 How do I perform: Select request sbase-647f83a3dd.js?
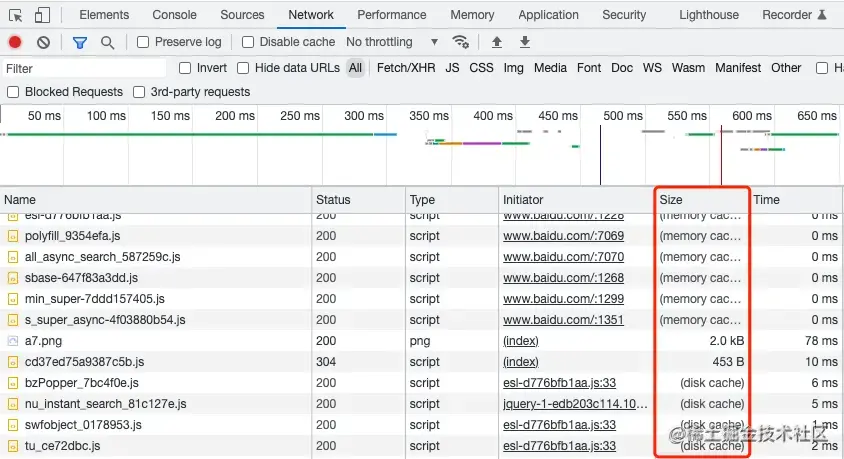81,278
